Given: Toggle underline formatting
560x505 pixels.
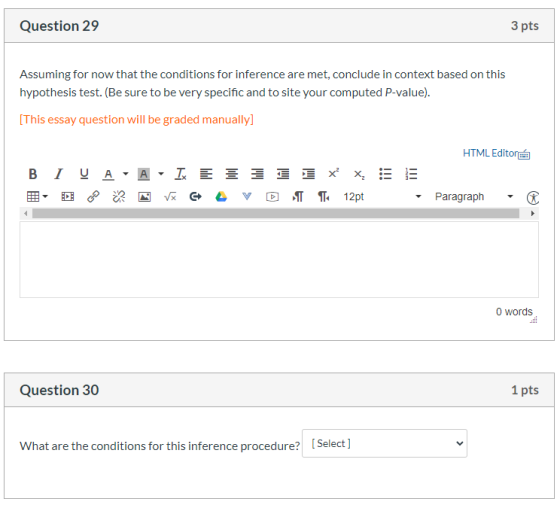Looking at the screenshot, I should coord(84,174).
